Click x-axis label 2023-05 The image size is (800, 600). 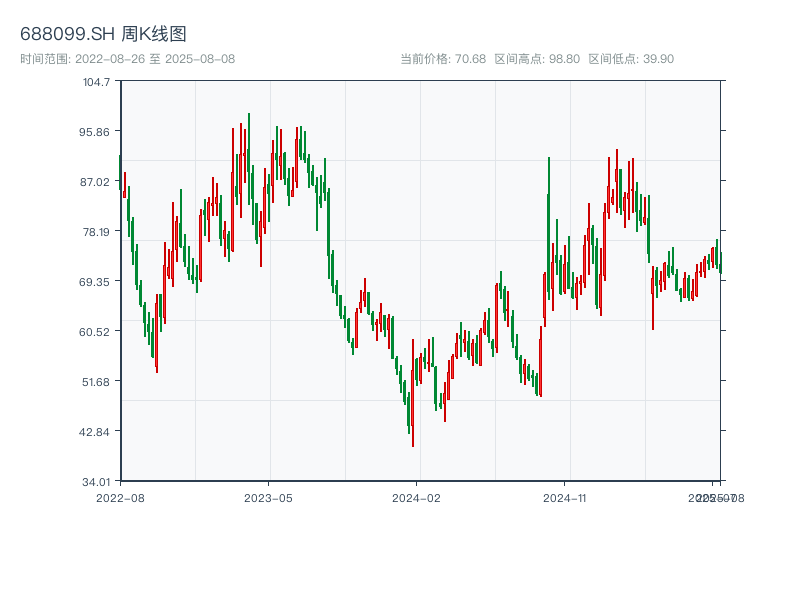tap(268, 498)
